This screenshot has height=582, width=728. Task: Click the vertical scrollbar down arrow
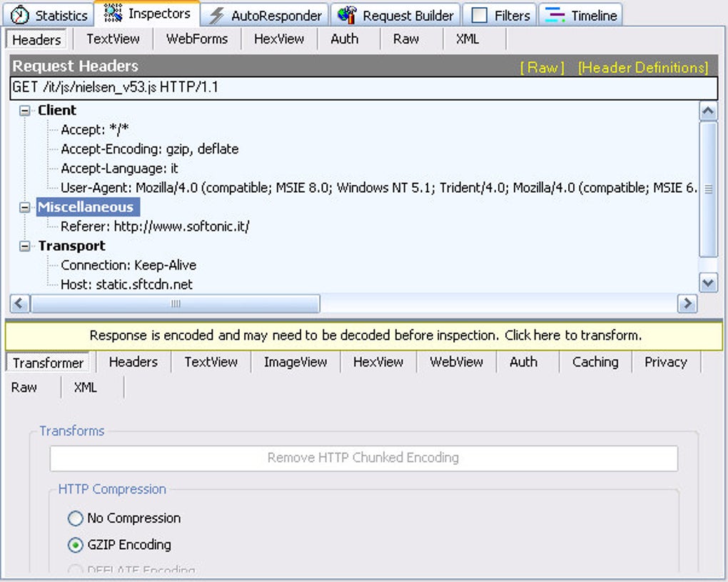point(708,283)
